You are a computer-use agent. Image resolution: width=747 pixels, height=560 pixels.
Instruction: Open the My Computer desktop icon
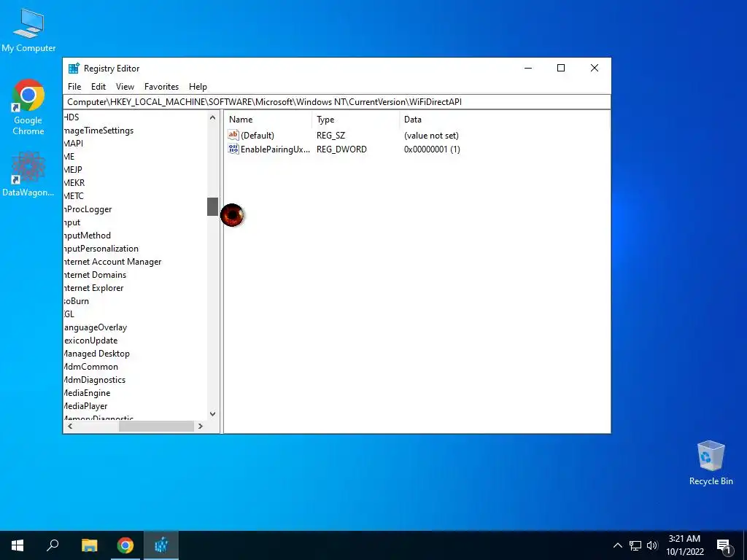(x=28, y=30)
